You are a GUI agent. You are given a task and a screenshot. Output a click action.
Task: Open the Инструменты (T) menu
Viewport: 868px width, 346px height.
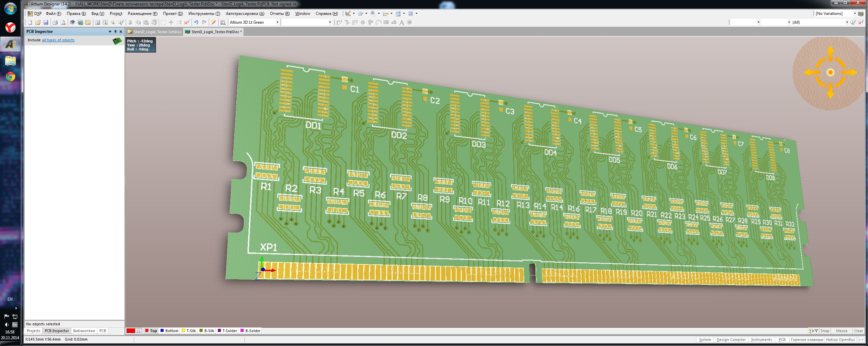point(204,14)
